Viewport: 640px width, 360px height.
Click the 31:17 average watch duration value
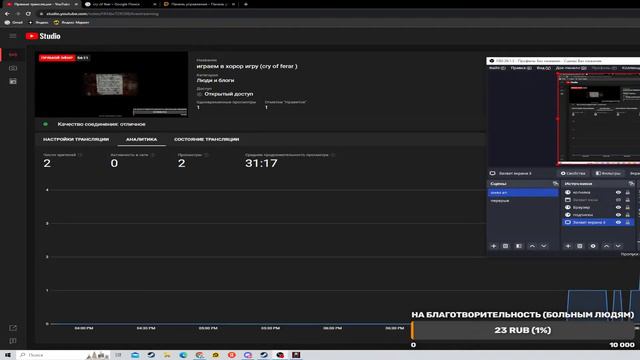click(261, 163)
